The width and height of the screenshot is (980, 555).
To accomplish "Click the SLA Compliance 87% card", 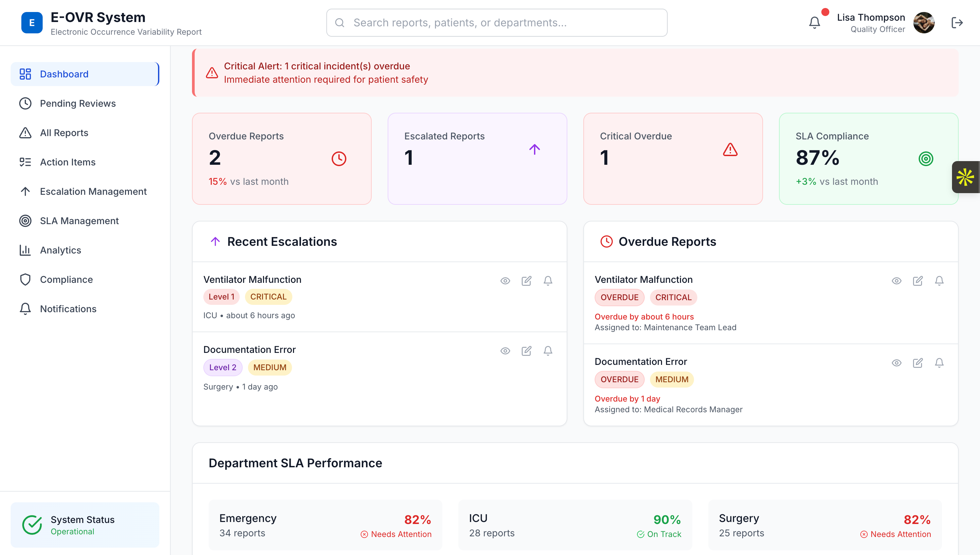I will pos(868,158).
